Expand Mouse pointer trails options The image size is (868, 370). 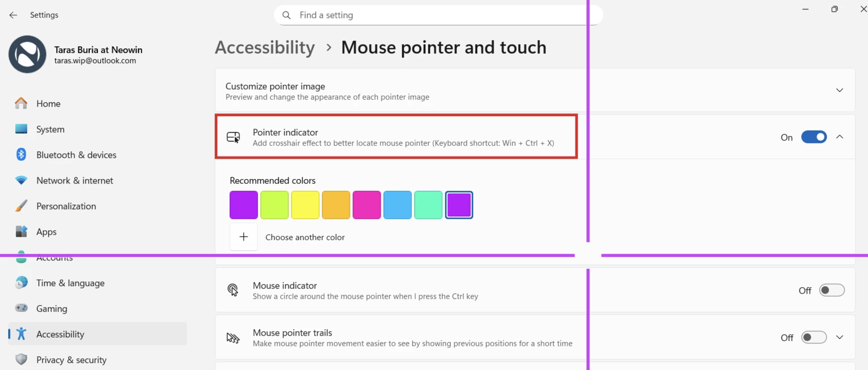coord(839,337)
